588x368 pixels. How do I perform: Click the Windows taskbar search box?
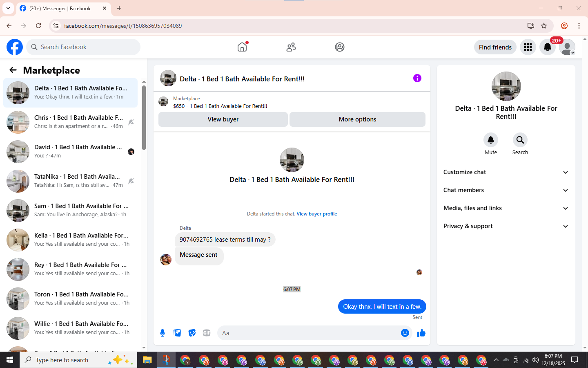coord(78,360)
